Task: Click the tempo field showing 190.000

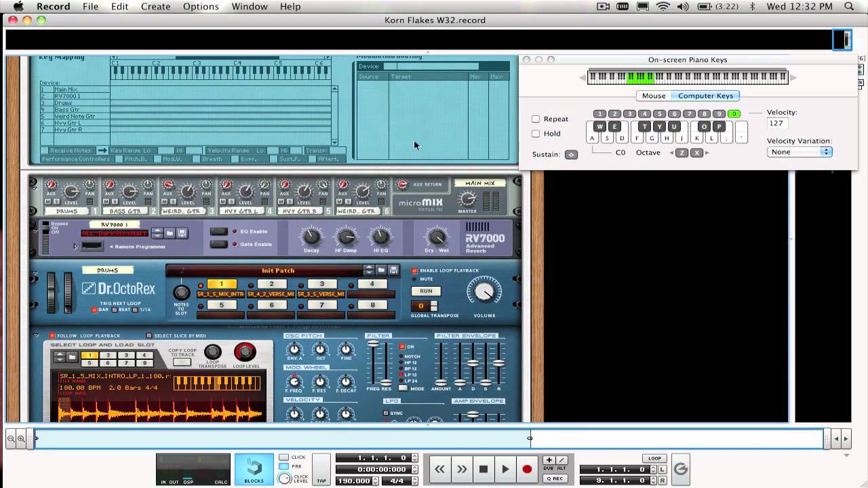Action: [x=354, y=481]
